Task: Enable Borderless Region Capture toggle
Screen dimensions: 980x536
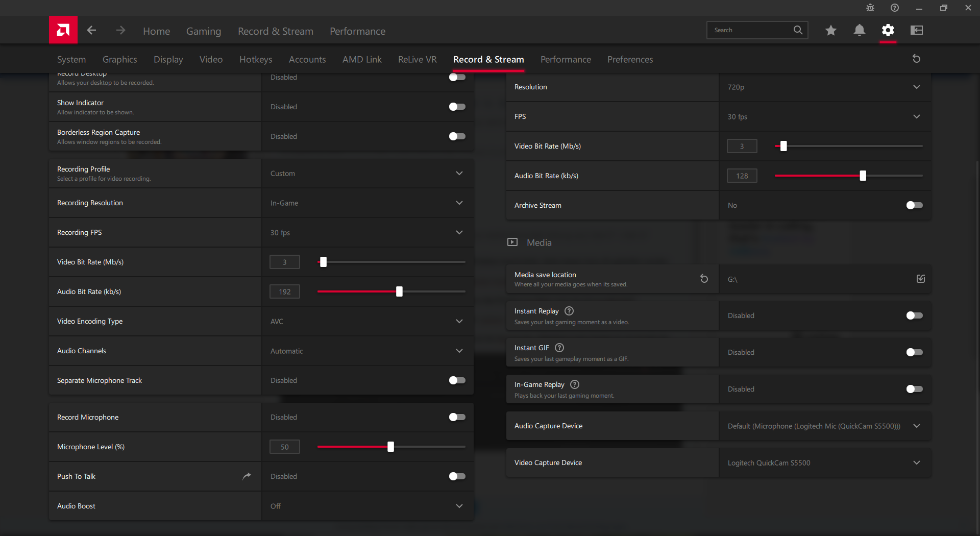Action: tap(457, 136)
